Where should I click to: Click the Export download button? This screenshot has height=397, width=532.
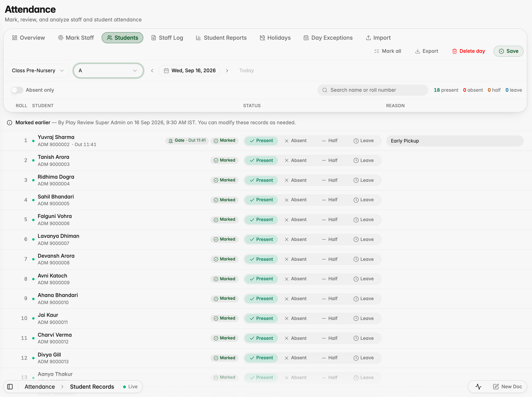[427, 51]
